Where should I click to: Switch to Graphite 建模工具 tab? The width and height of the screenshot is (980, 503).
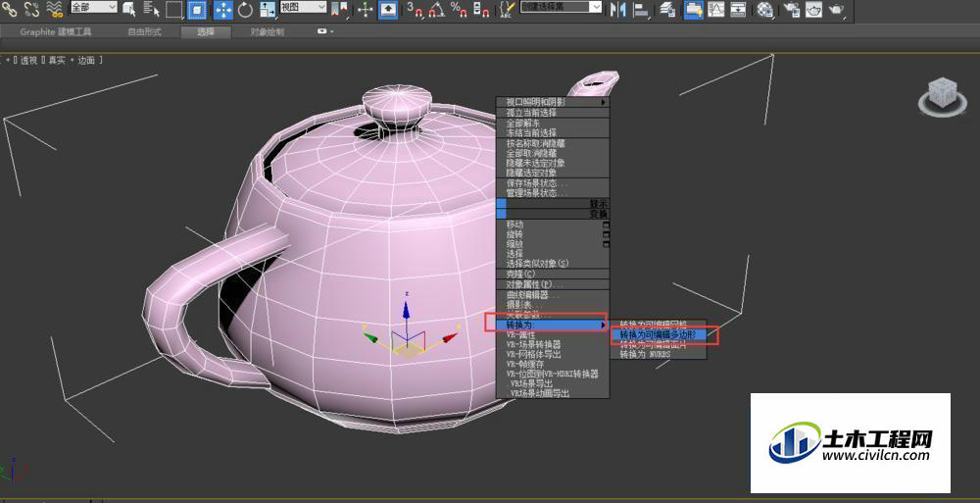click(56, 32)
